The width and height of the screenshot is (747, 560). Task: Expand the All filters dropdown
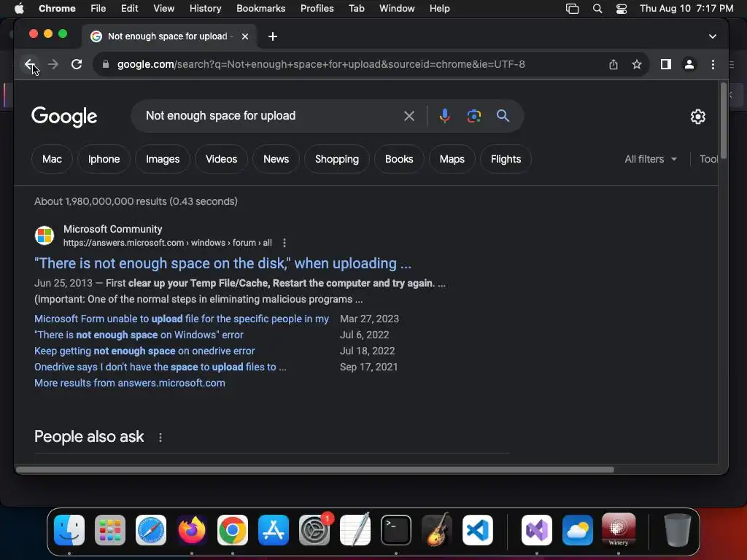(x=650, y=159)
